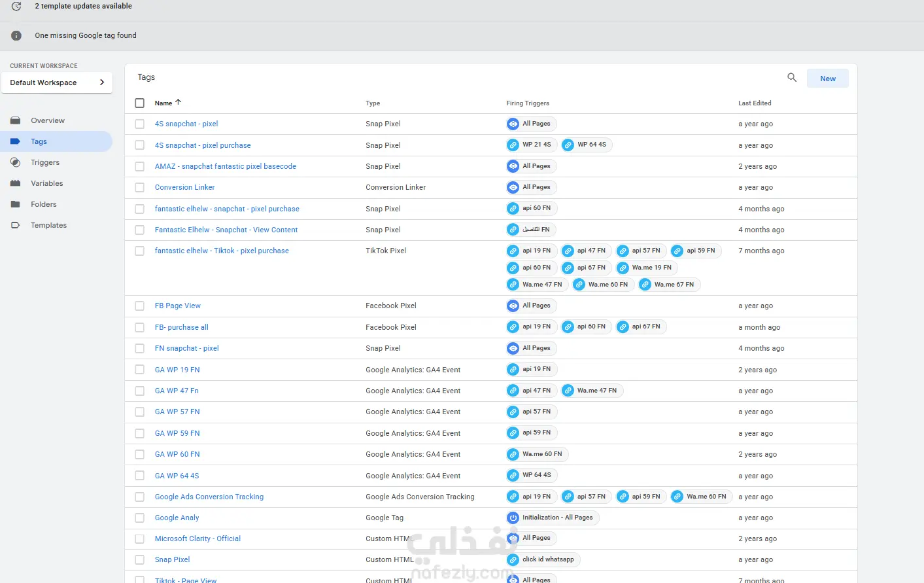Click the Initialization power icon for Google Analy
The image size is (924, 583).
513,518
